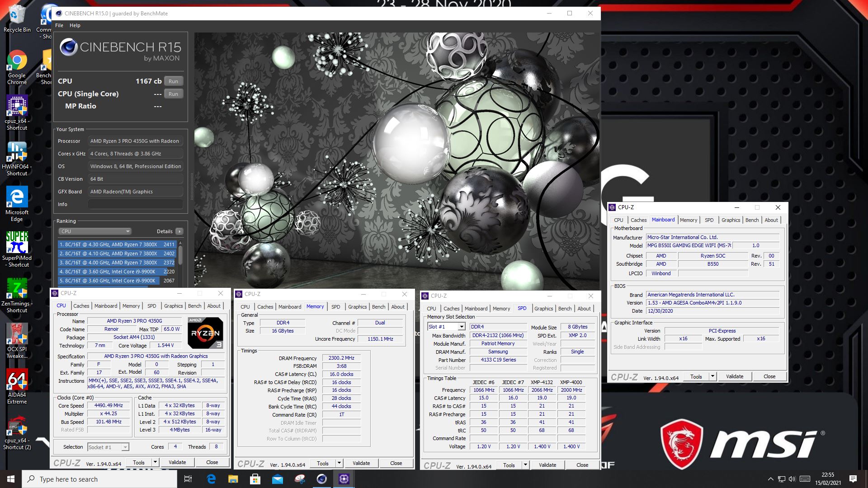Switch to CPU tab in CPU-Z Mainboard window
868x488 pixels.
[x=618, y=220]
